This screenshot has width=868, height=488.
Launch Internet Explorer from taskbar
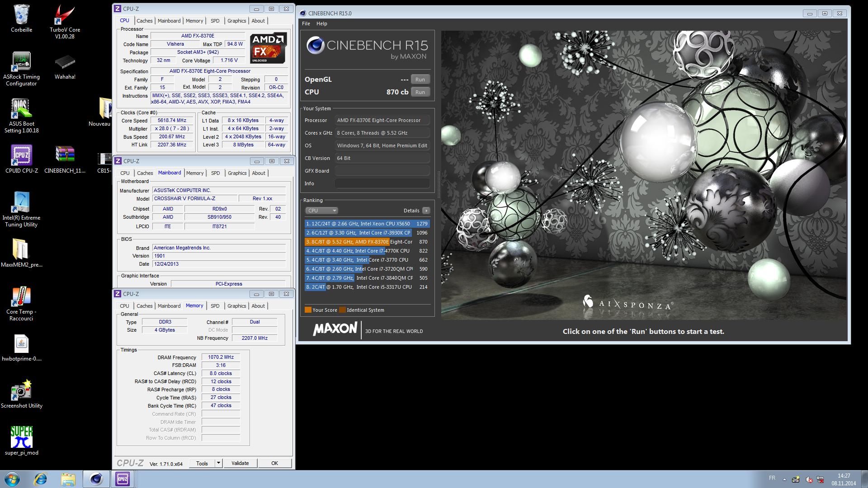tap(41, 479)
